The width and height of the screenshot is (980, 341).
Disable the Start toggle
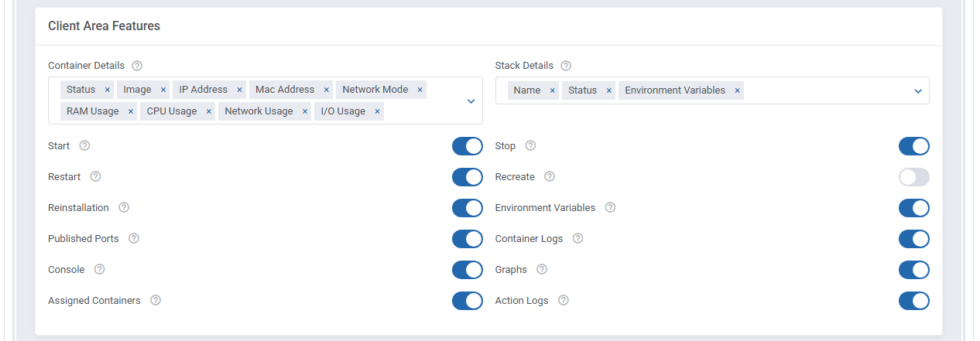[468, 146]
